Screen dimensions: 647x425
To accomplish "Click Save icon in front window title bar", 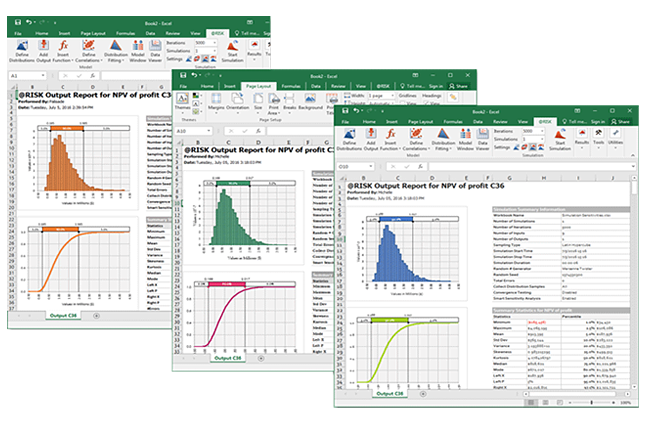I will pyautogui.click(x=345, y=111).
